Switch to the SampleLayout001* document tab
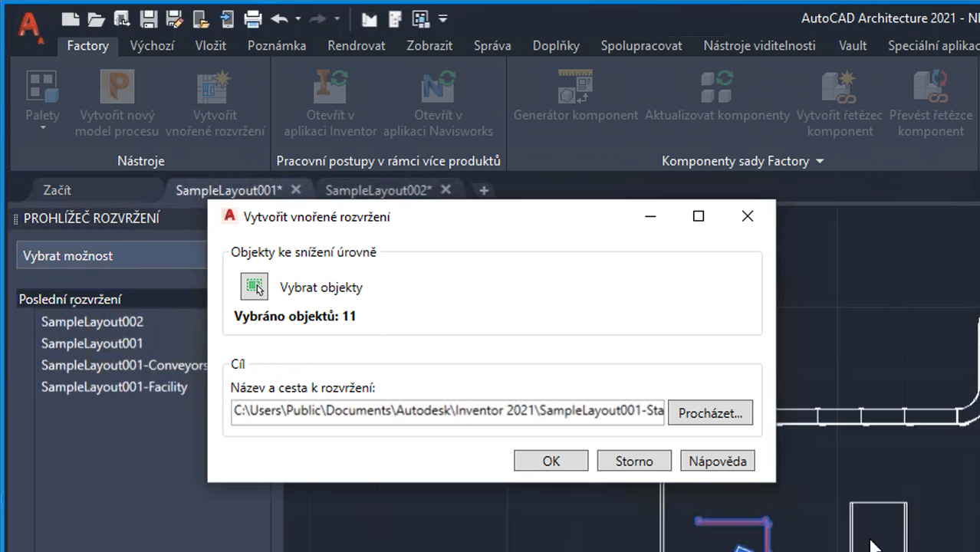980x552 pixels. [229, 190]
